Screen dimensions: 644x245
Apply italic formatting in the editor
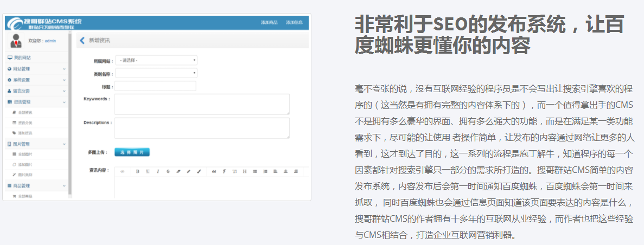[158, 171]
